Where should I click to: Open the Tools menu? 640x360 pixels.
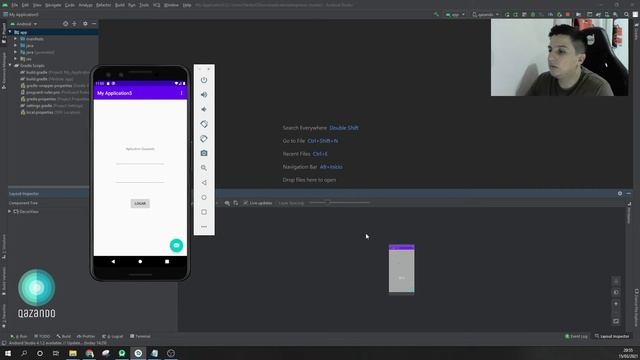144,5
